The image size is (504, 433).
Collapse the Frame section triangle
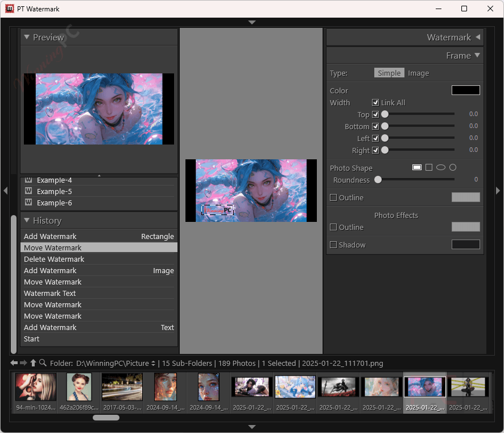point(477,55)
